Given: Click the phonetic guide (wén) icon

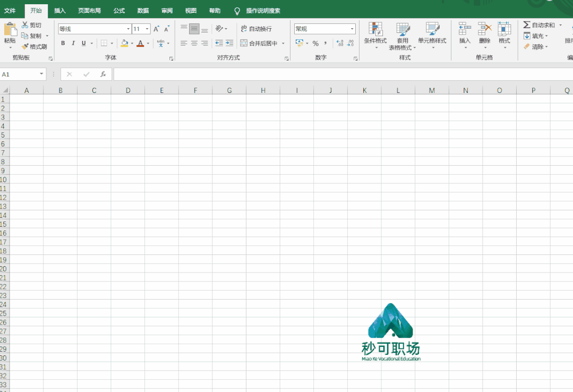Looking at the screenshot, I should 160,43.
